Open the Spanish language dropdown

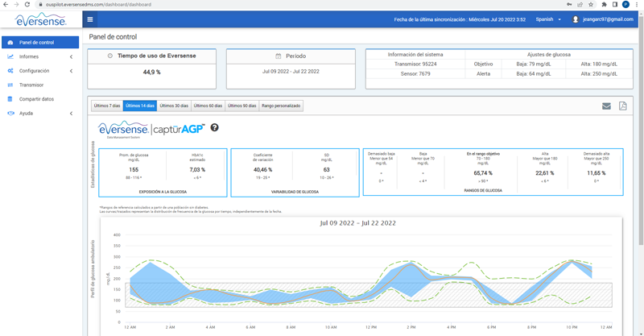[x=549, y=19]
